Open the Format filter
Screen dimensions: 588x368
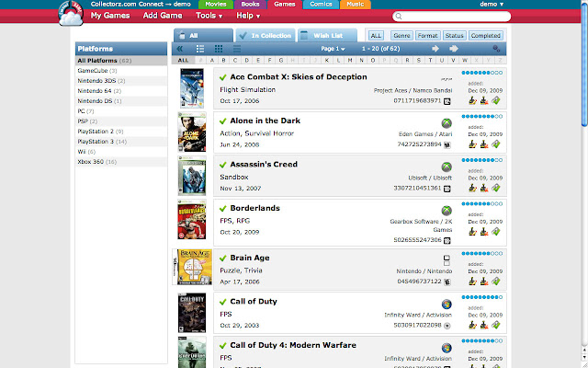tap(427, 36)
